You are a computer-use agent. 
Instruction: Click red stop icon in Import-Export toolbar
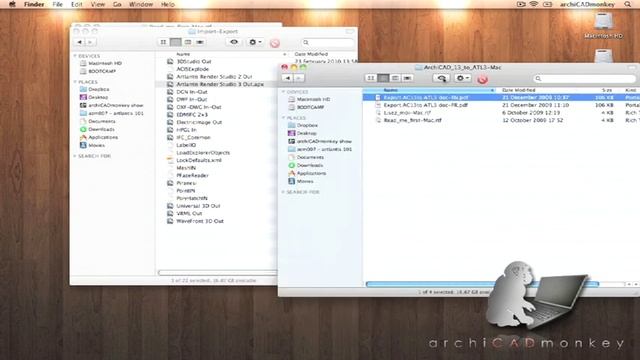click(275, 43)
